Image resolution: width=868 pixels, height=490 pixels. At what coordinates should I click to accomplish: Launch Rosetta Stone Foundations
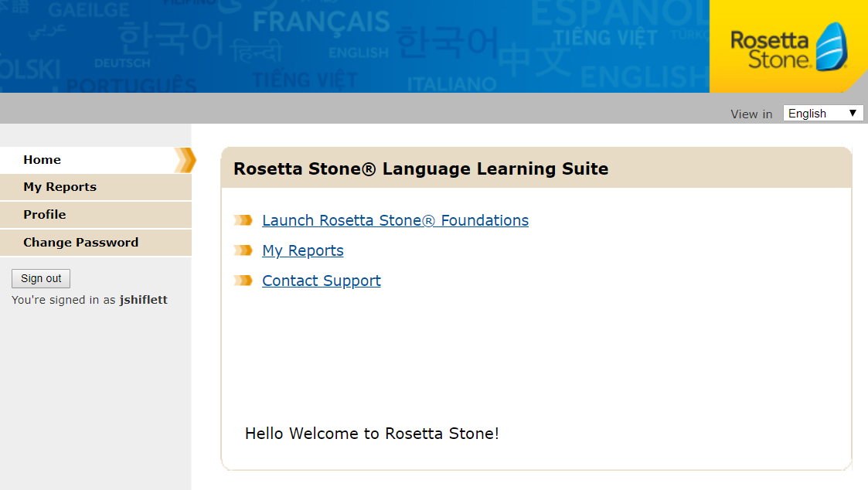pos(395,220)
